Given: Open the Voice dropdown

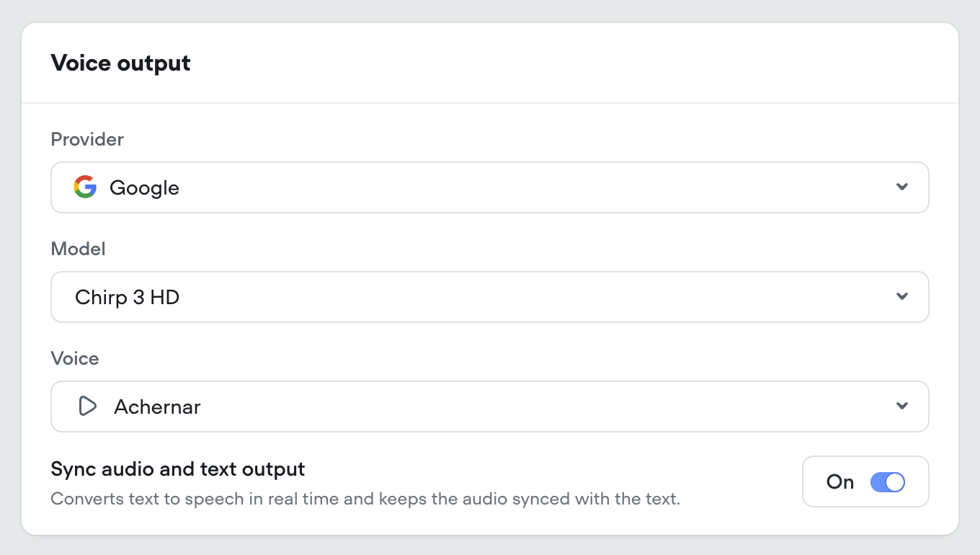Looking at the screenshot, I should click(490, 407).
